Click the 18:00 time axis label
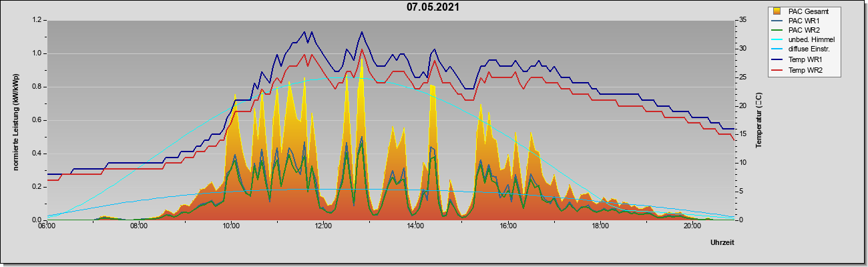 coord(600,226)
